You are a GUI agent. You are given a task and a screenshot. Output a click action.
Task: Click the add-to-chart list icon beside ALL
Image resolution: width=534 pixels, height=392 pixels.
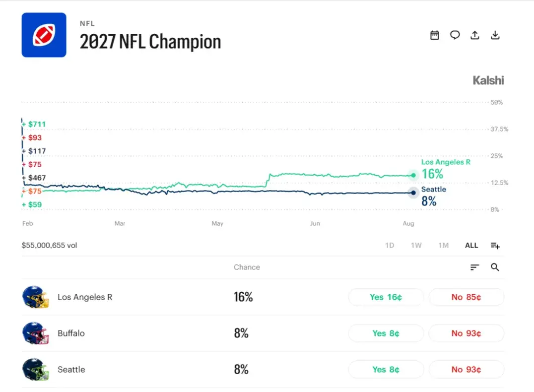[x=495, y=246]
